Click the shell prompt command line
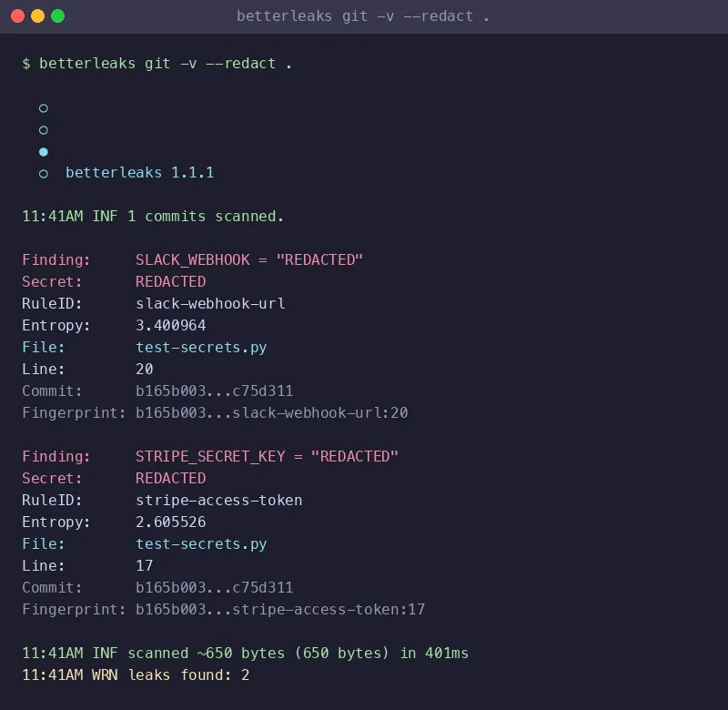The height and width of the screenshot is (710, 728). [157, 63]
